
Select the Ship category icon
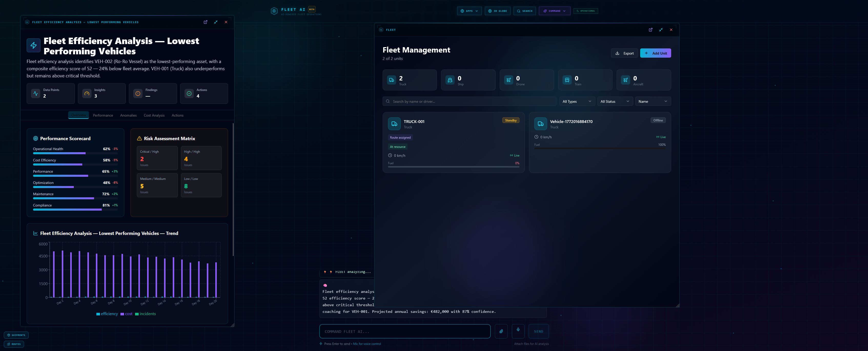click(x=450, y=80)
